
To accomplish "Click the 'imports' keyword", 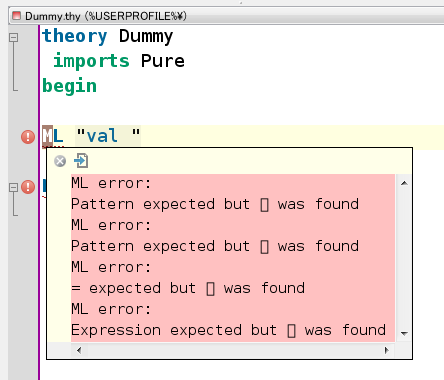I will [x=91, y=61].
